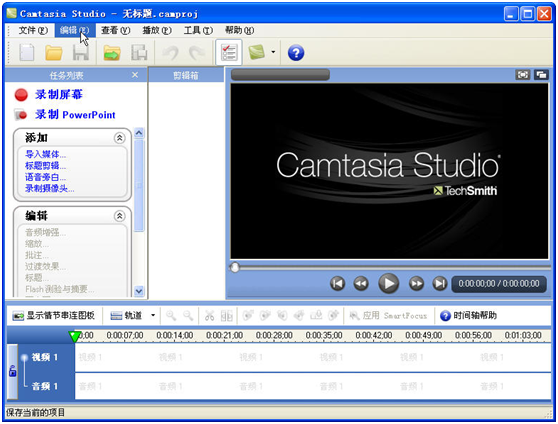
Task: Click the red record circle icon
Action: (21, 95)
